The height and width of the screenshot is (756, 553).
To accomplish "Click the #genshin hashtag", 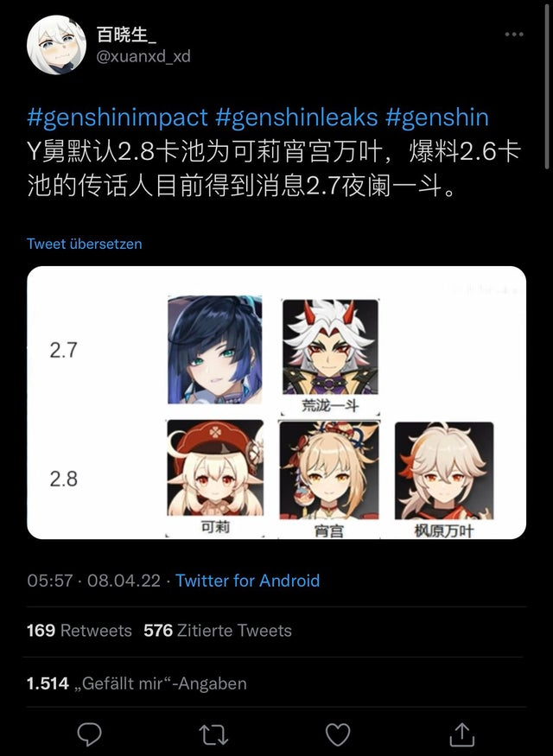I will click(x=437, y=118).
